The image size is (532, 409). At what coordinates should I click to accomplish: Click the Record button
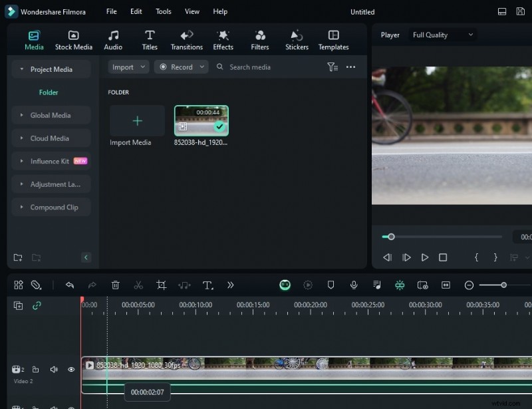180,67
